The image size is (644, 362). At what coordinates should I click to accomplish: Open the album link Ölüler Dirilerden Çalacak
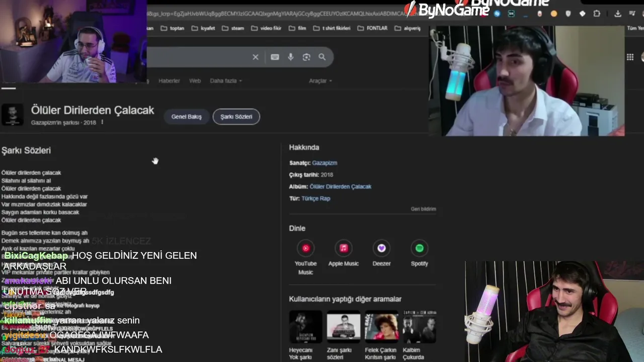click(341, 187)
